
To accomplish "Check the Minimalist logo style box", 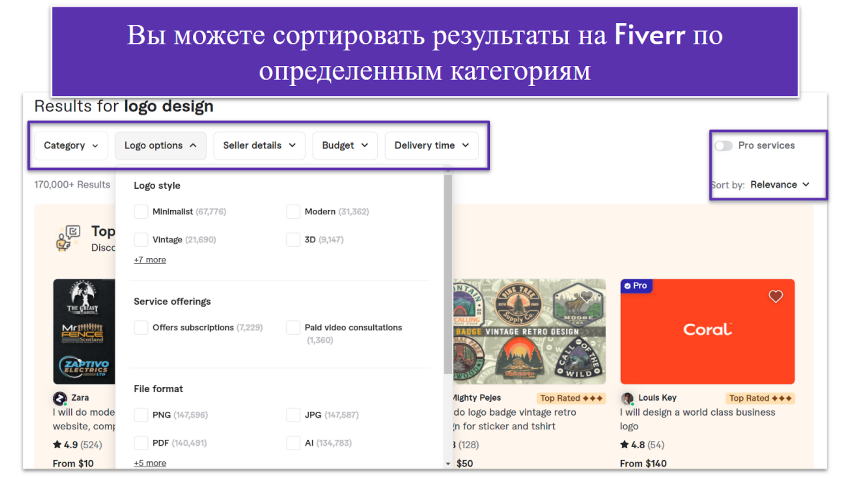I will tap(141, 211).
